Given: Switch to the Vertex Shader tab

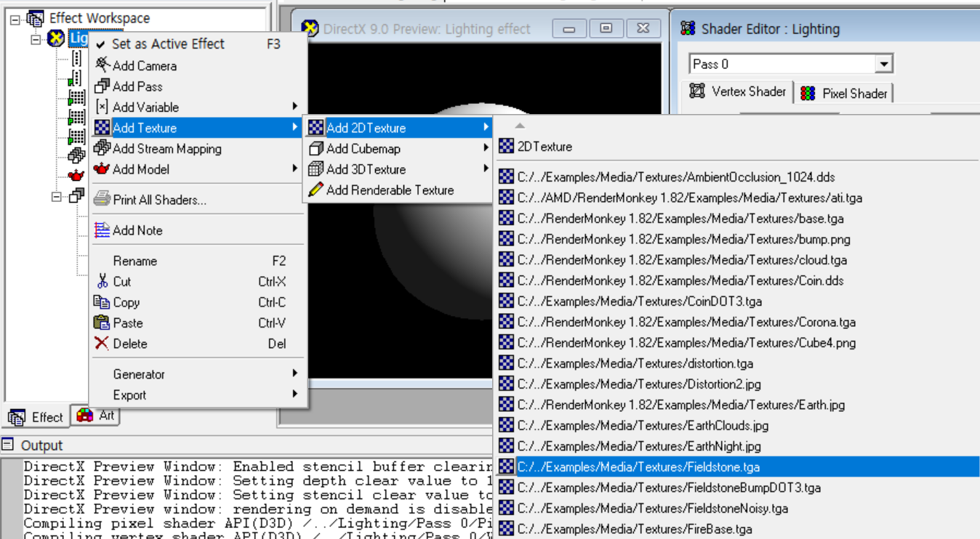Looking at the screenshot, I should [x=738, y=92].
